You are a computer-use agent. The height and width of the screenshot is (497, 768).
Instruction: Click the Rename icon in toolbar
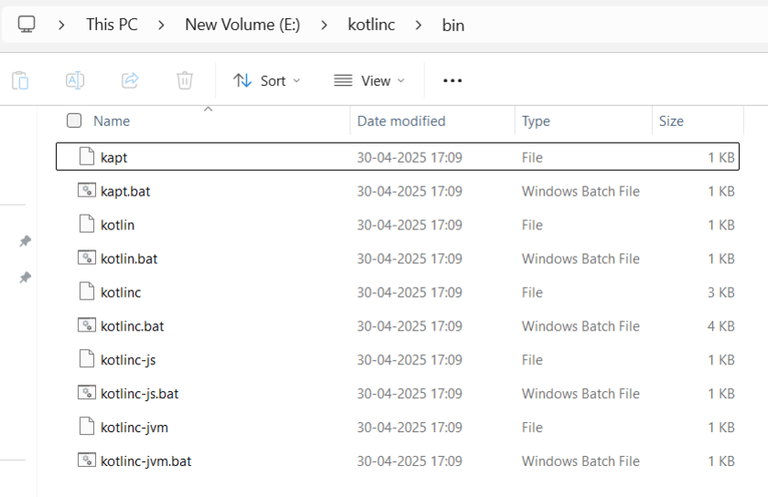pyautogui.click(x=75, y=80)
